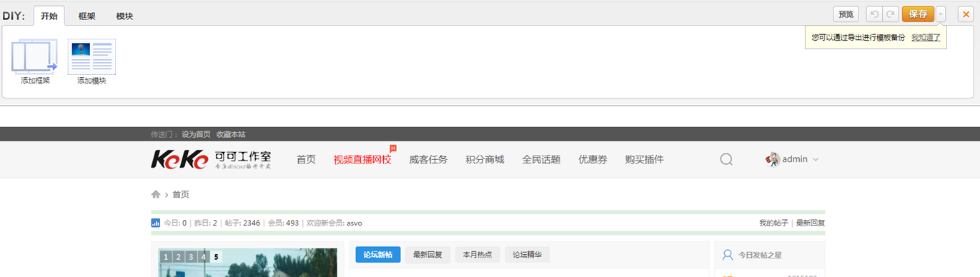
Task: Open 视频直播网校 in the navigation
Action: [x=362, y=159]
